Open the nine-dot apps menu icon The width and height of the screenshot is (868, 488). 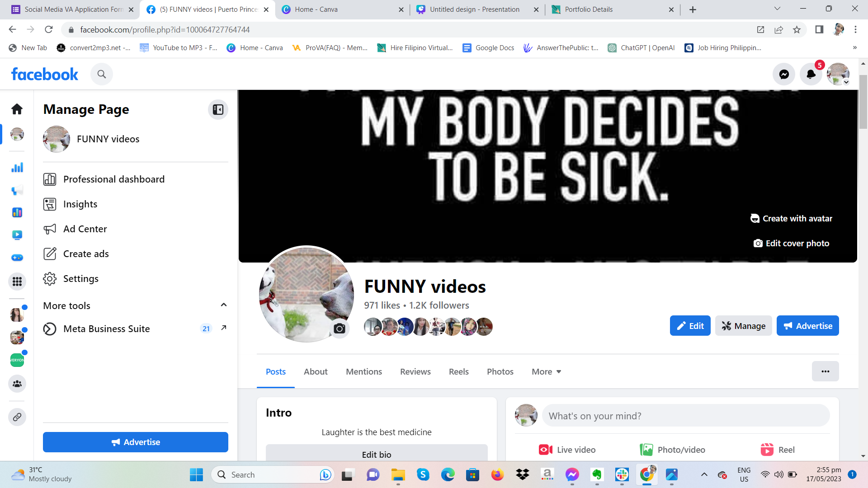[x=17, y=282]
